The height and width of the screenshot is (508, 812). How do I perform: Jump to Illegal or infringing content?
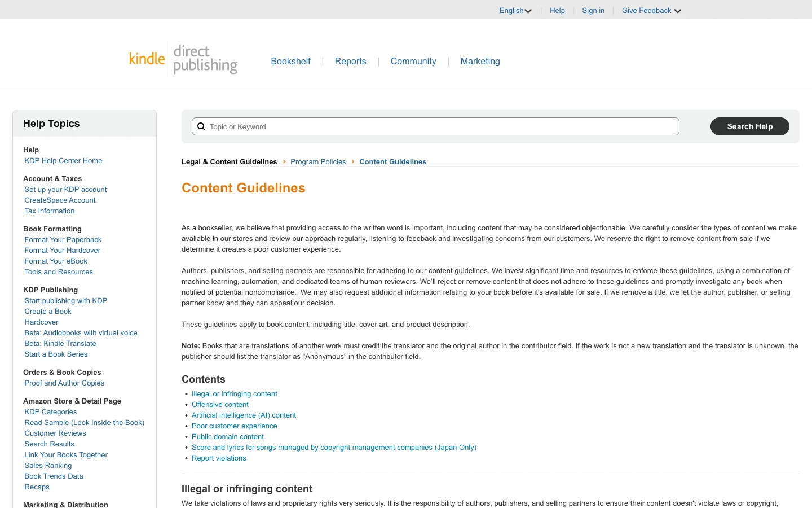coord(235,394)
